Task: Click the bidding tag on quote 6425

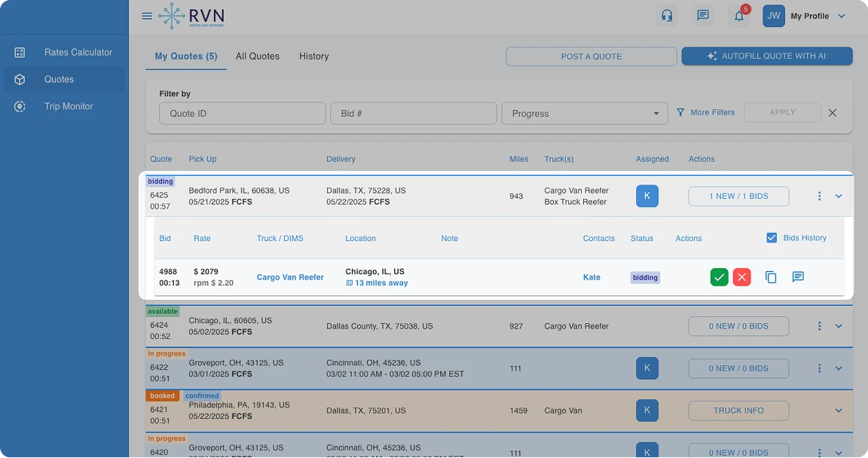Action: point(160,182)
